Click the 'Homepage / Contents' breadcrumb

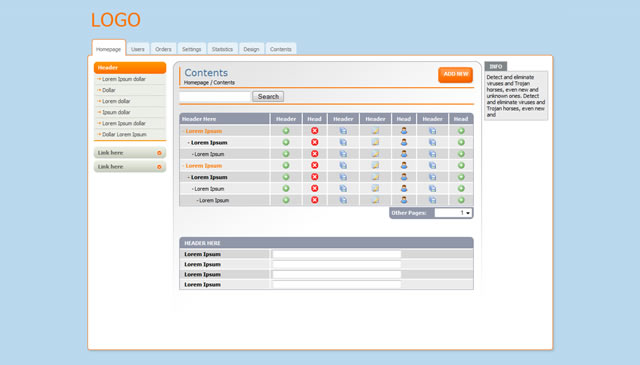pos(209,82)
